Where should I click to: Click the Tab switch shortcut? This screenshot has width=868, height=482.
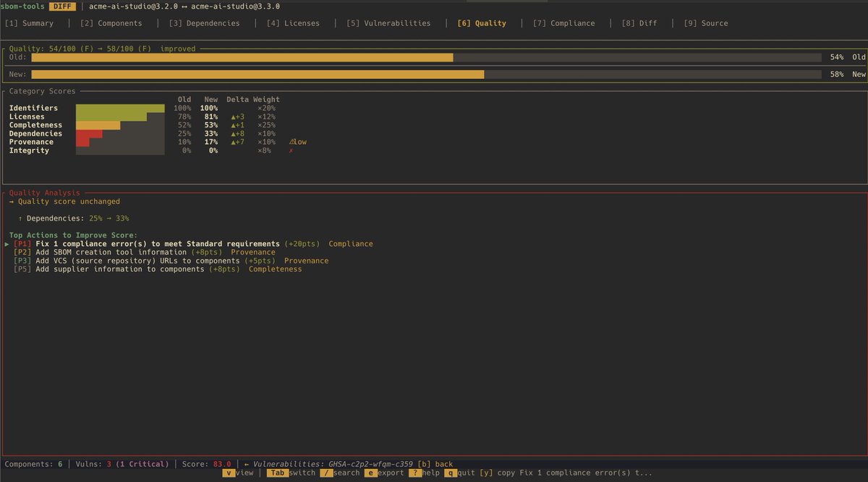click(x=291, y=473)
